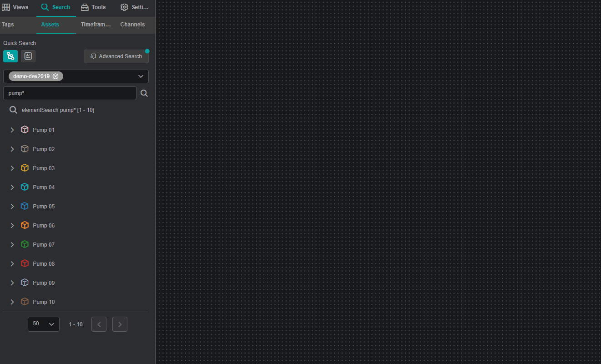
Task: Switch to the Tags sub-tab
Action: point(8,25)
